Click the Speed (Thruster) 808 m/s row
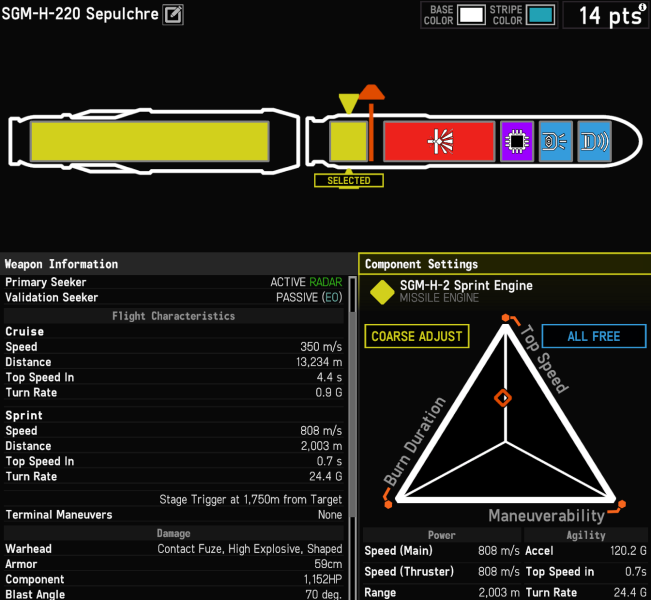 click(x=442, y=572)
